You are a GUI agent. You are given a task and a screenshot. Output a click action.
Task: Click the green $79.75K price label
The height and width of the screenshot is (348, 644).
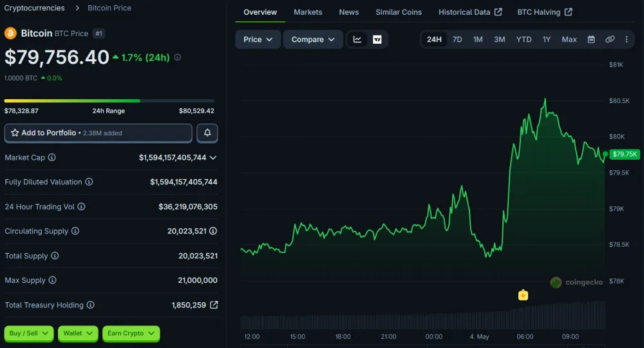pyautogui.click(x=624, y=154)
